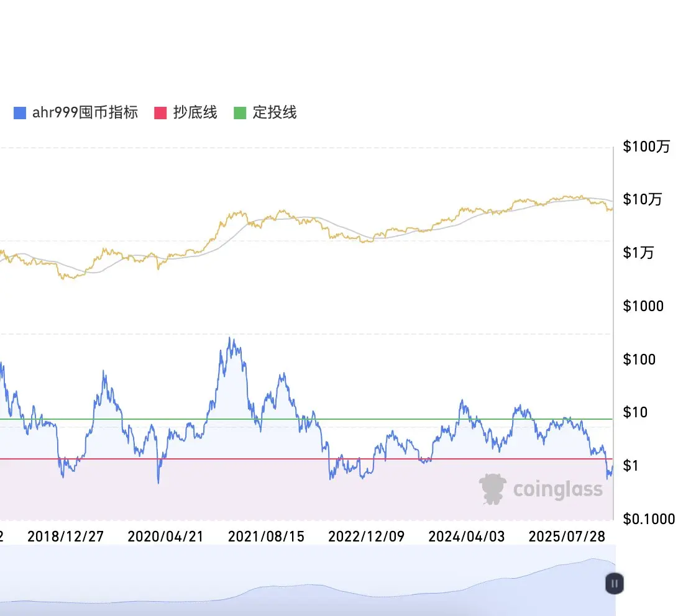Viewport: 696px width, 616px height.
Task: Click the 2025/07/28 date label
Action: pos(567,537)
